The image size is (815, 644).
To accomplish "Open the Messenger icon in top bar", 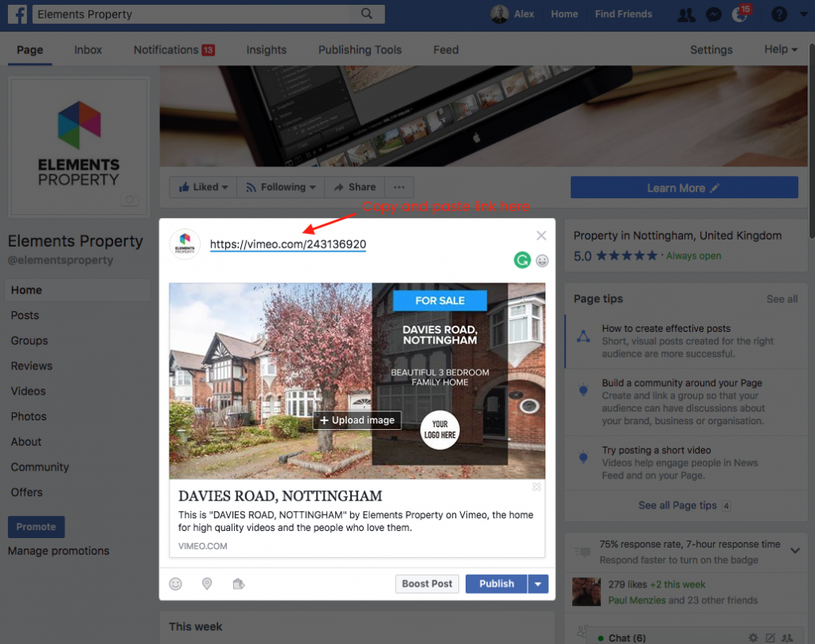I will click(714, 14).
